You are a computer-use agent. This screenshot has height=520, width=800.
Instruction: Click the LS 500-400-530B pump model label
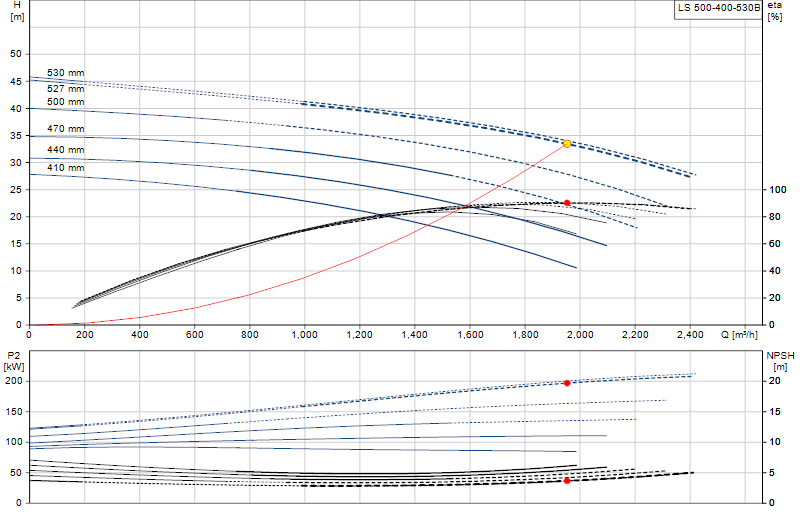(718, 8)
